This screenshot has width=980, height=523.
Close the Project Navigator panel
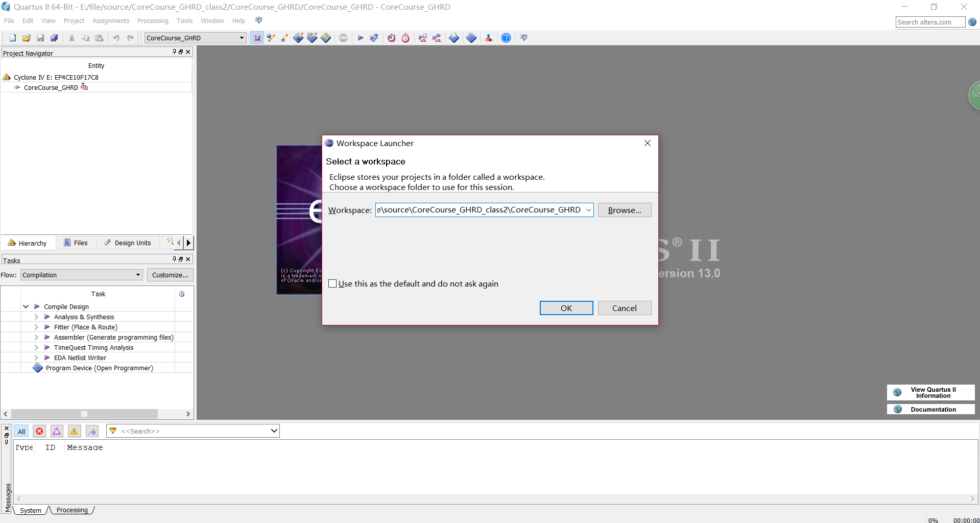coord(188,52)
